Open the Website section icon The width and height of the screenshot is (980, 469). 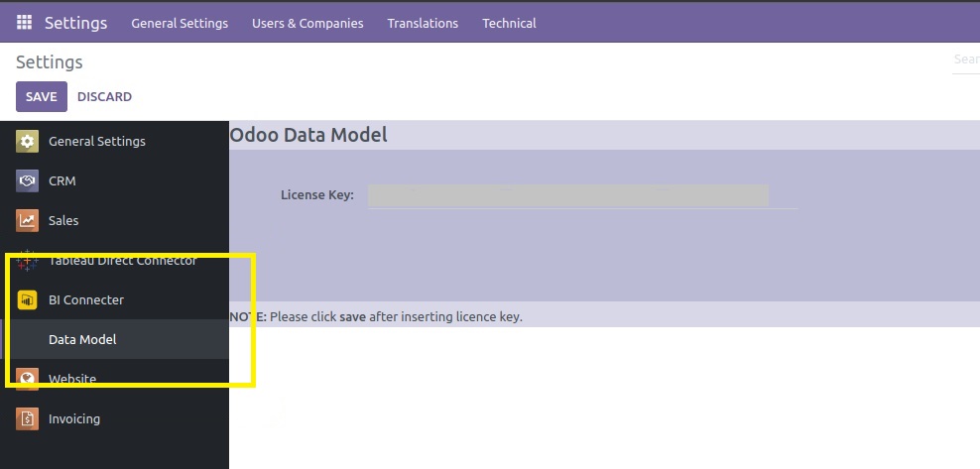click(27, 379)
